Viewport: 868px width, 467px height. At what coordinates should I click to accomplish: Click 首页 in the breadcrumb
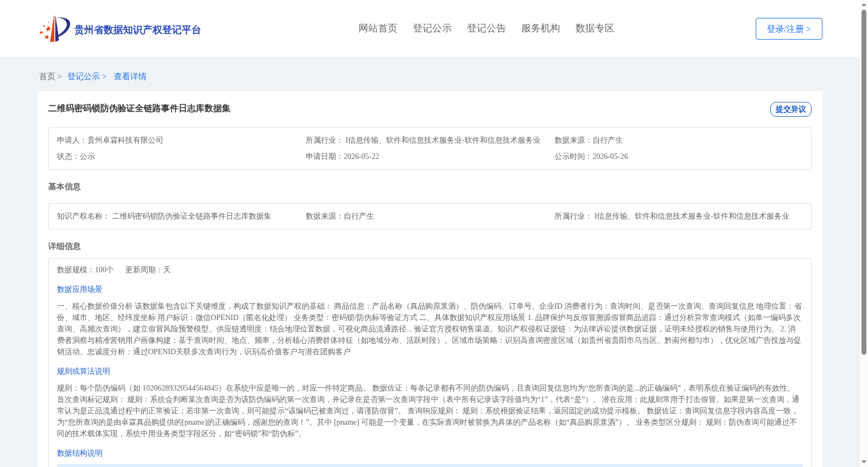(47, 76)
